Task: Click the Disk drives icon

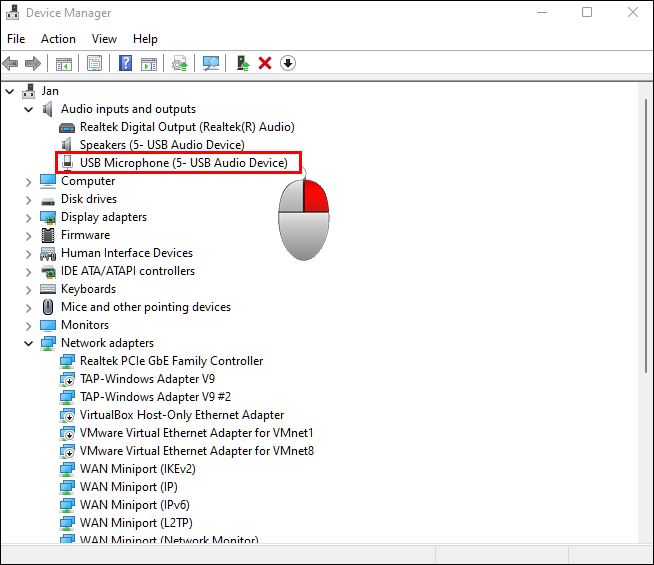Action: pyautogui.click(x=48, y=201)
